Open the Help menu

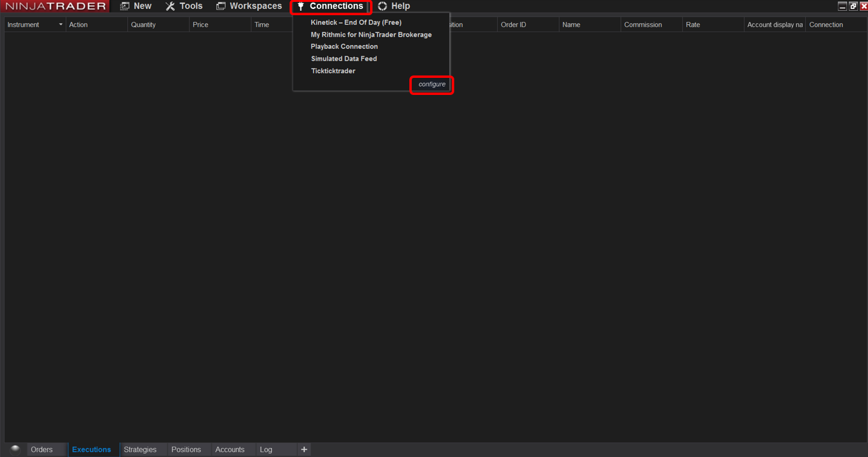click(x=393, y=6)
